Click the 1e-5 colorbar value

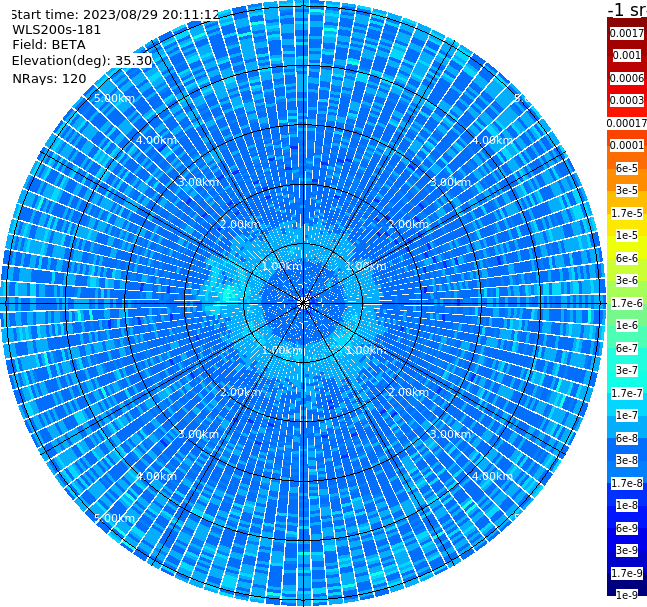627,235
